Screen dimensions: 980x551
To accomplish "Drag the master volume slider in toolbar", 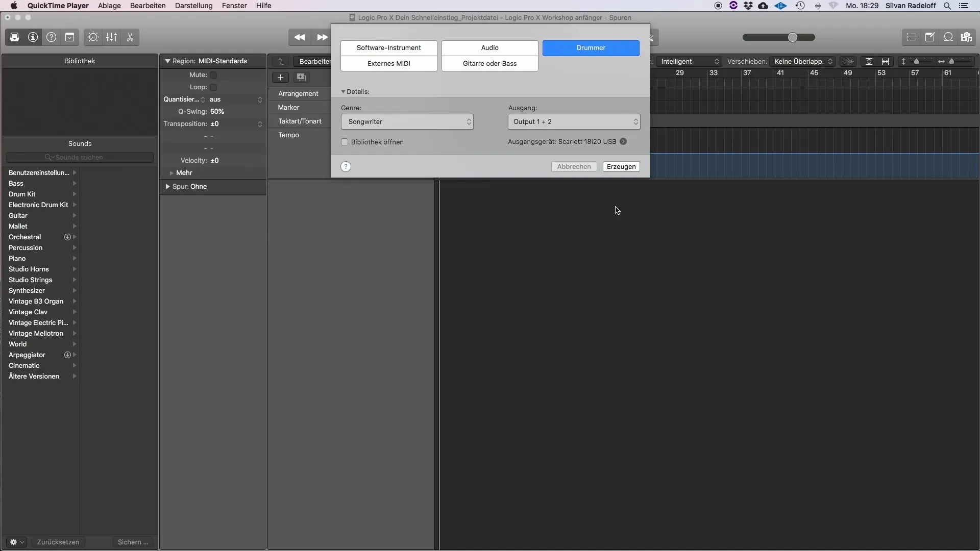I will pyautogui.click(x=793, y=37).
